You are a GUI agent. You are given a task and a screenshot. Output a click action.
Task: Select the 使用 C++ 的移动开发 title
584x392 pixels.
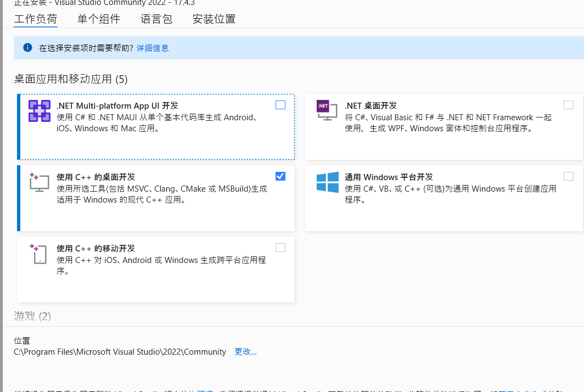tap(96, 249)
